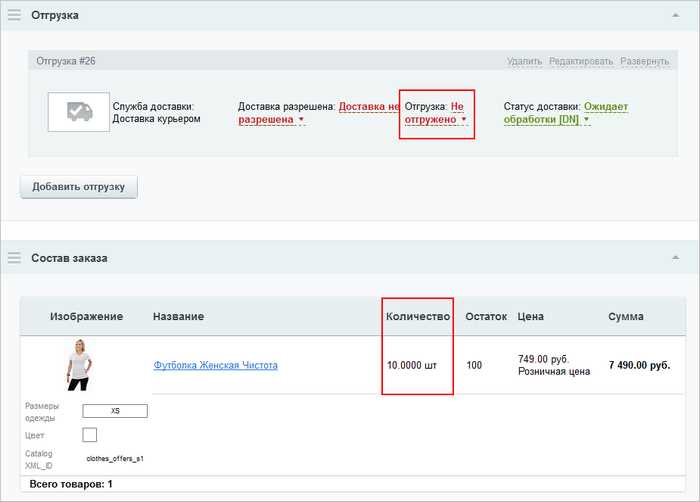Open the Не отгружено status dropdown
The width and height of the screenshot is (700, 502).
[463, 119]
